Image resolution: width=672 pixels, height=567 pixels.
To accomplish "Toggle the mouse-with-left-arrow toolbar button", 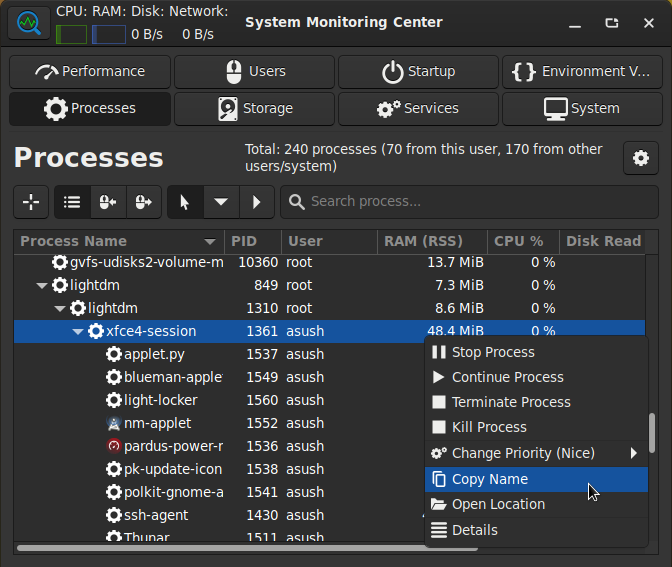I will pyautogui.click(x=107, y=202).
